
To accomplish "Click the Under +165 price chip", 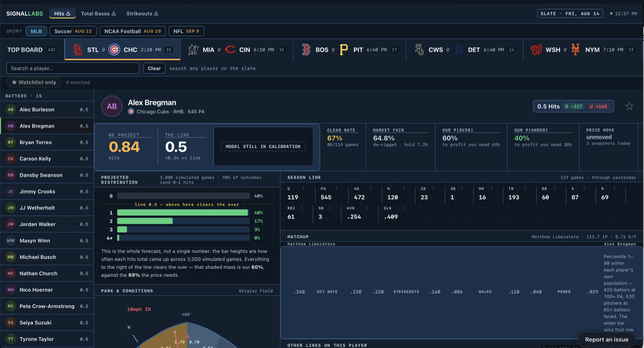I will point(599,106).
